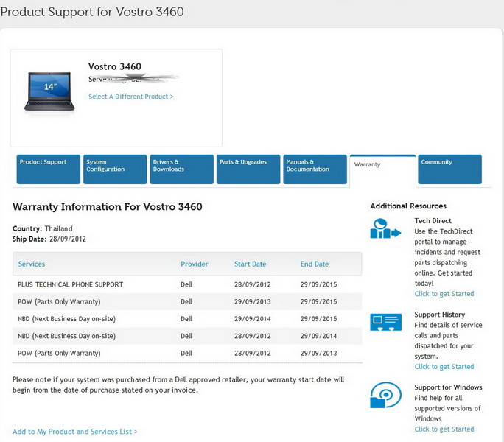Click POW service name in the row ending 29/09/2013
The height and width of the screenshot is (442, 504).
click(59, 353)
